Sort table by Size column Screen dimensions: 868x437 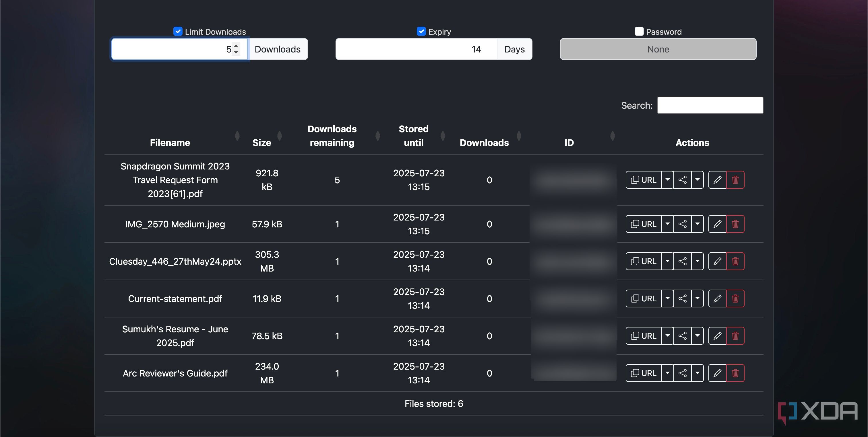279,136
